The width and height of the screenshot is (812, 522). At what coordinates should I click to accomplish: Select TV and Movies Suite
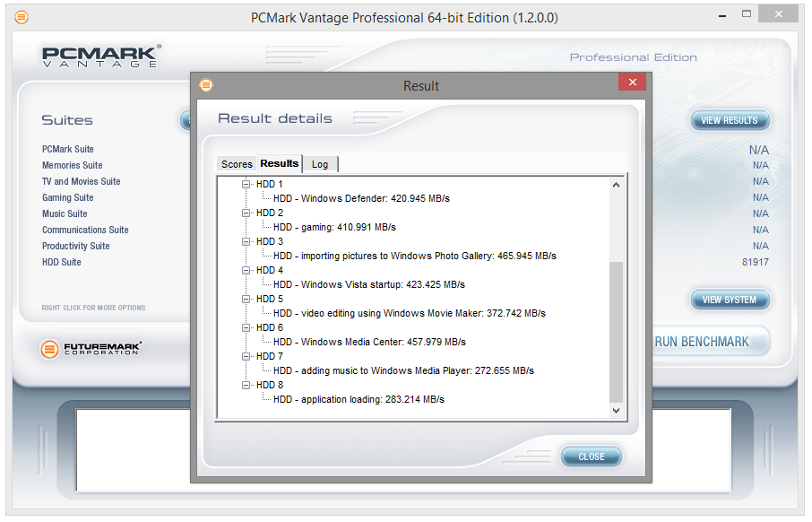point(82,181)
